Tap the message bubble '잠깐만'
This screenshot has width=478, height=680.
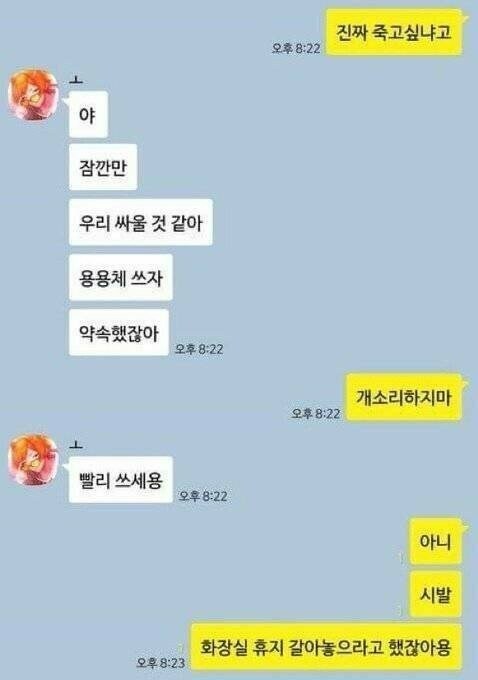pyautogui.click(x=103, y=167)
